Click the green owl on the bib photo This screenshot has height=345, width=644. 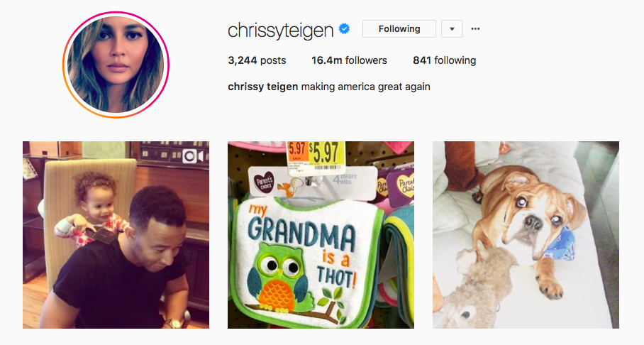point(278,277)
